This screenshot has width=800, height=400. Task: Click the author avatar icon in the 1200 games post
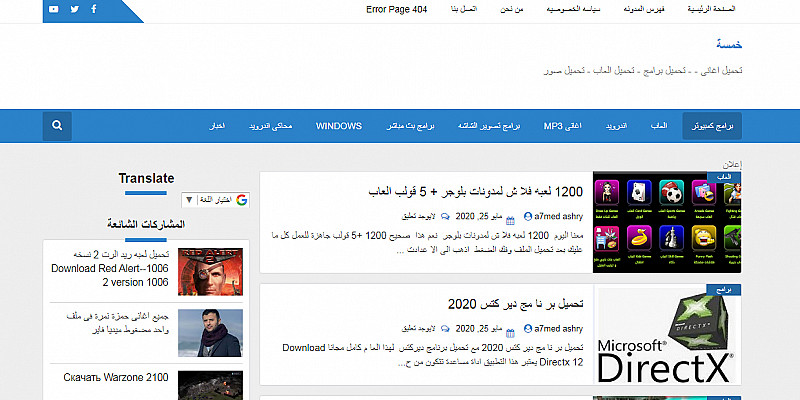(528, 216)
